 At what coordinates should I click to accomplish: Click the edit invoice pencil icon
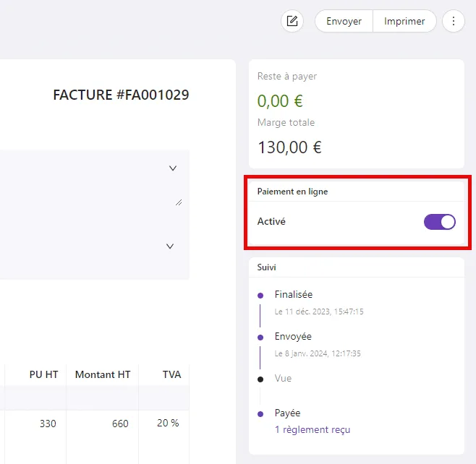(x=292, y=21)
